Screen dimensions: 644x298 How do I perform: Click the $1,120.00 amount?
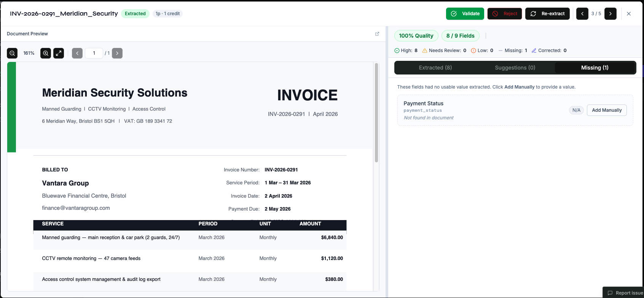332,258
